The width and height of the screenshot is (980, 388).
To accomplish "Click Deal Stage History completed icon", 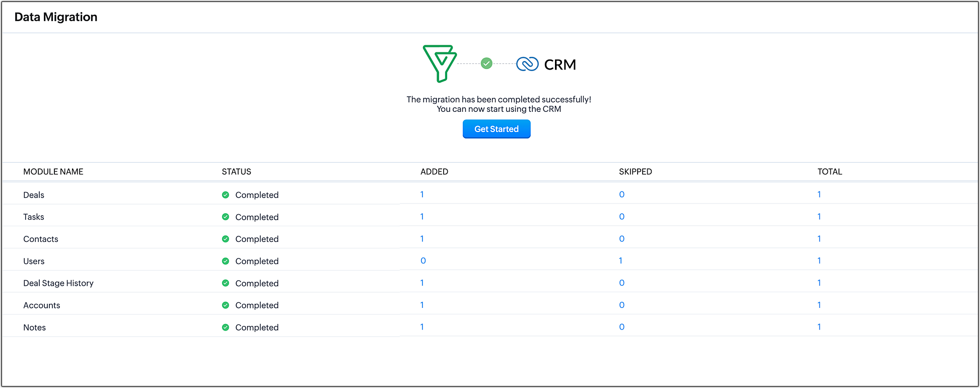I will 226,283.
